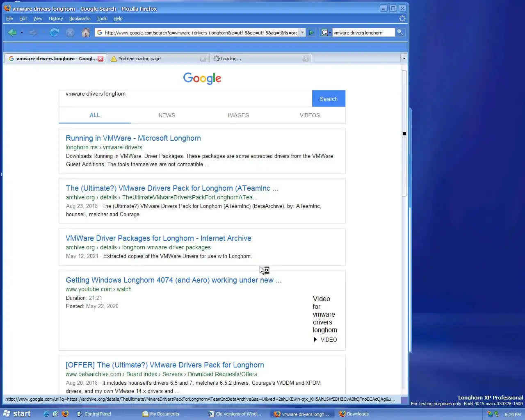Click the longhorn.ms › vmware-drivers URL text
Image resolution: width=525 pixels, height=420 pixels.
[x=104, y=147]
